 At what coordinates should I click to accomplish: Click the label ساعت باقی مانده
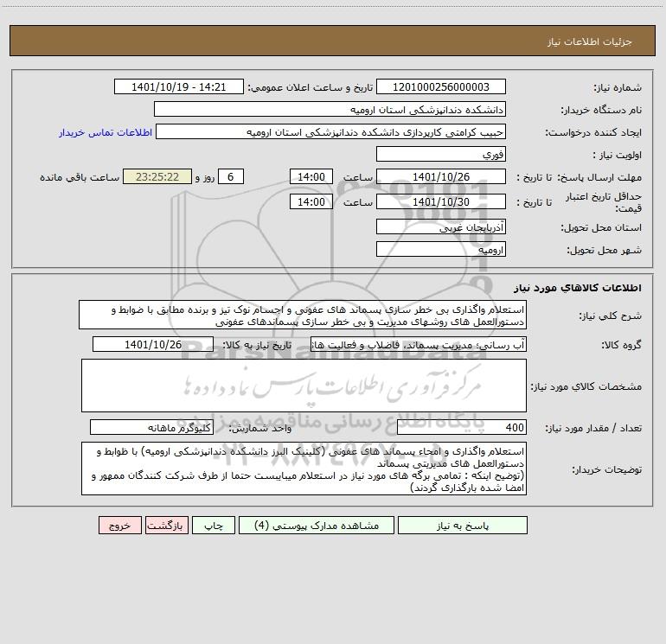[x=80, y=177]
